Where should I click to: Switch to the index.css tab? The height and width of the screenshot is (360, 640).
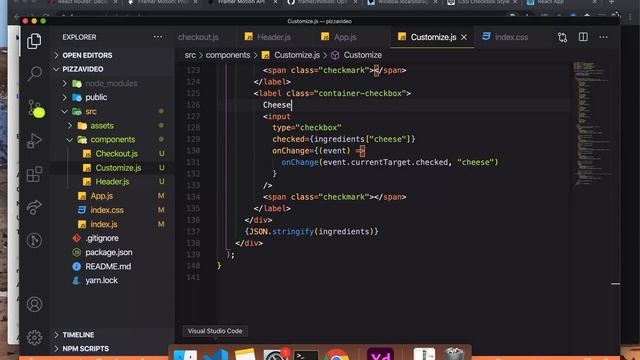[505, 37]
